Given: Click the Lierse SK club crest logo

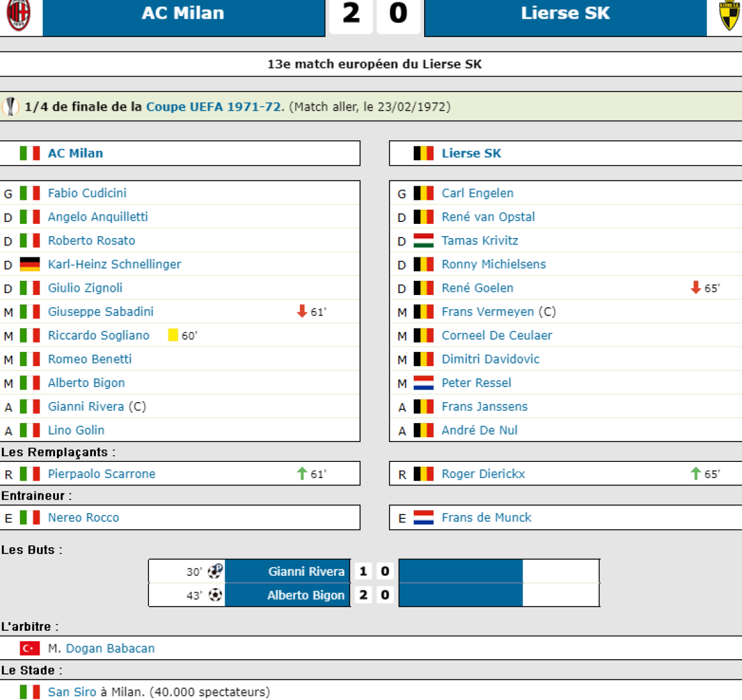Looking at the screenshot, I should click(x=730, y=15).
